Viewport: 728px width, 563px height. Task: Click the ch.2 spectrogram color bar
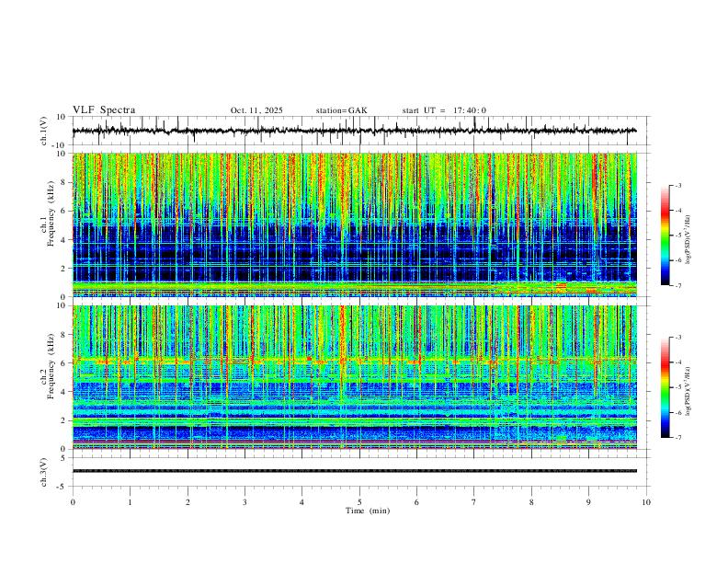click(x=665, y=387)
